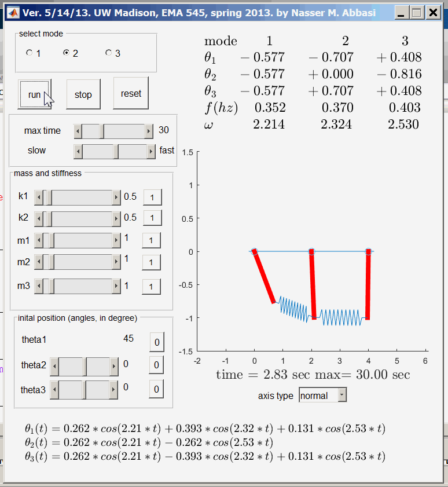
Task: Reset k1 to 1 with its button
Action: coord(152,197)
